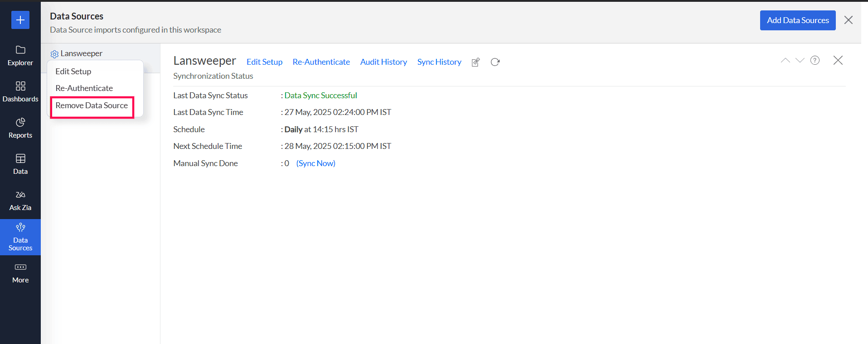Click Re-Authenticate link in header
The height and width of the screenshot is (344, 868).
pyautogui.click(x=321, y=62)
